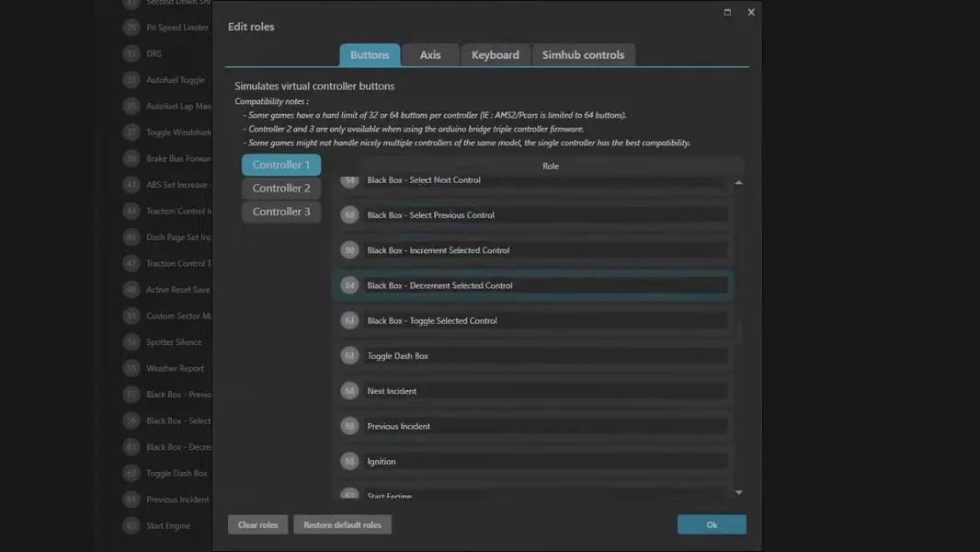The height and width of the screenshot is (552, 980).
Task: Click Pit Speed Limiter in background list
Action: [177, 28]
